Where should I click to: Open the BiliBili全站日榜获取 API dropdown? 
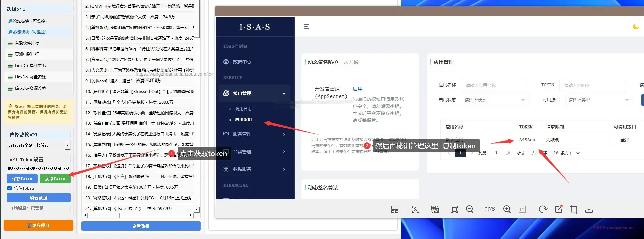(67, 145)
